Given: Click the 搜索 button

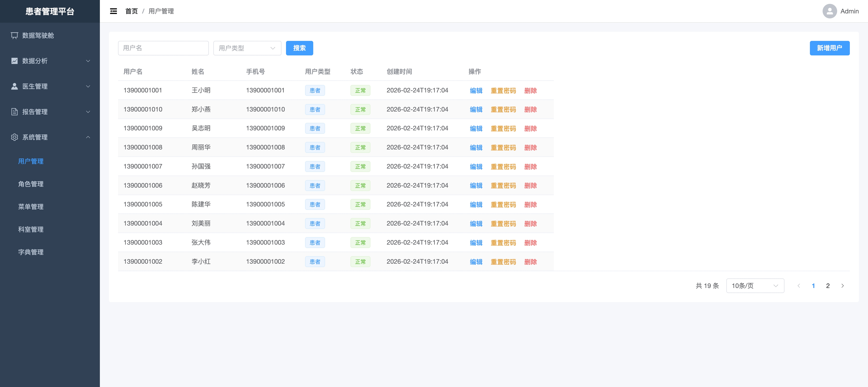Looking at the screenshot, I should click(299, 48).
